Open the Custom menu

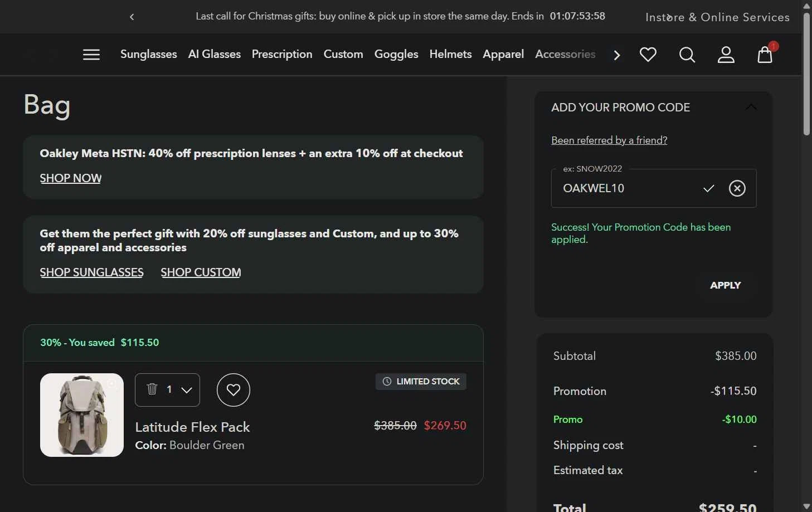pyautogui.click(x=343, y=54)
